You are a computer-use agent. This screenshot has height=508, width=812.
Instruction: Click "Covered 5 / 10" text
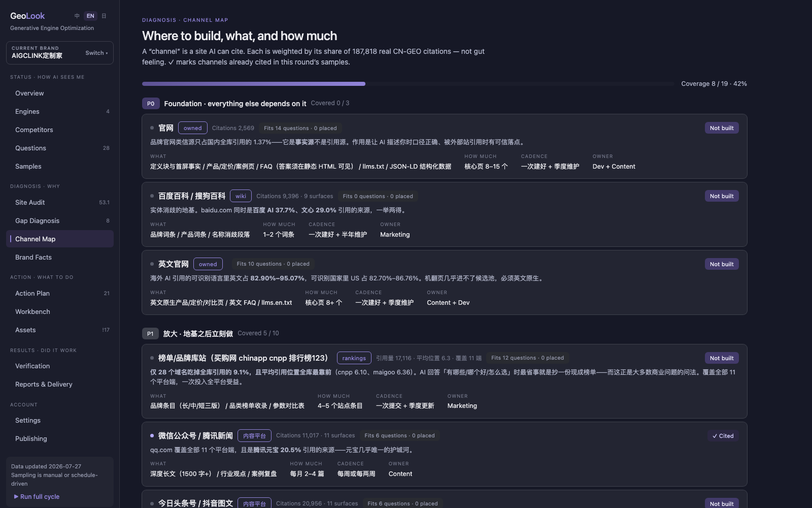(x=258, y=333)
